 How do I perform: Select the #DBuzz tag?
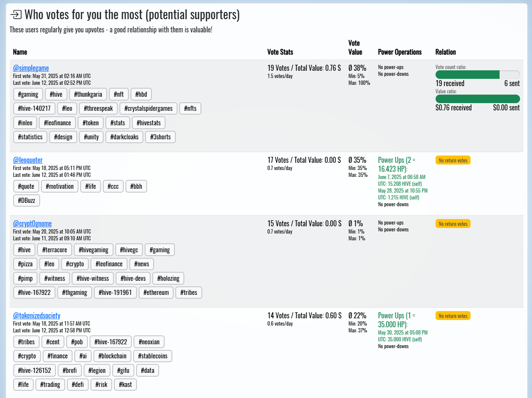coord(26,200)
